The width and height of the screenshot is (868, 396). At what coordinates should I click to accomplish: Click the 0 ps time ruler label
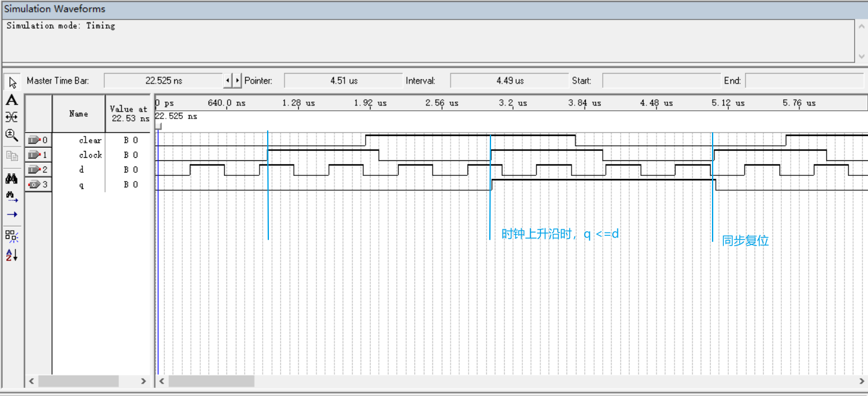pos(165,103)
